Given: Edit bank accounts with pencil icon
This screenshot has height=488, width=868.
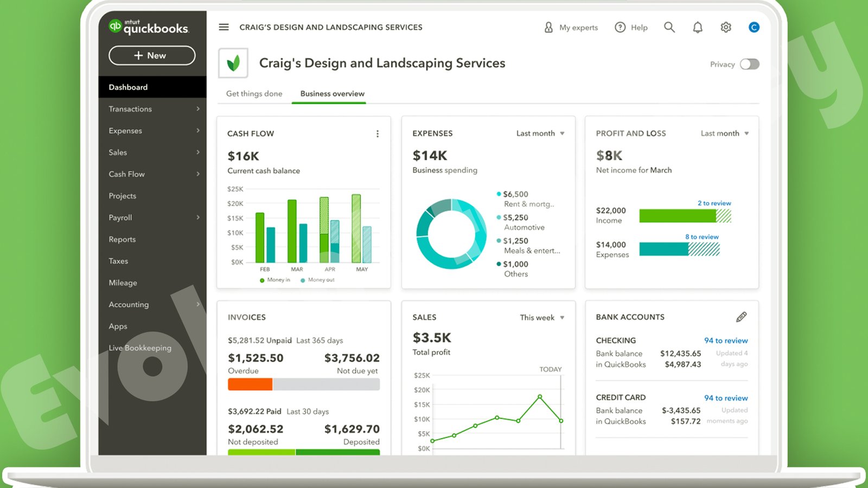Looking at the screenshot, I should pos(742,317).
